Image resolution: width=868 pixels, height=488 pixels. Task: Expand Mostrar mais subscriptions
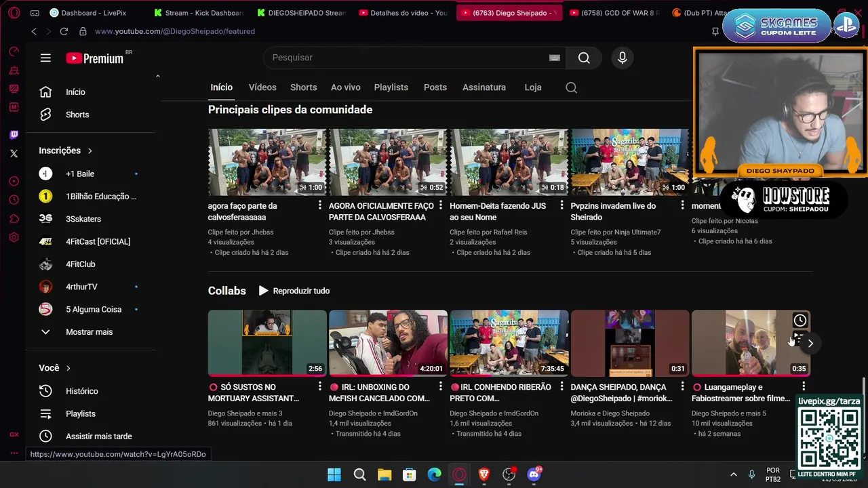point(89,332)
